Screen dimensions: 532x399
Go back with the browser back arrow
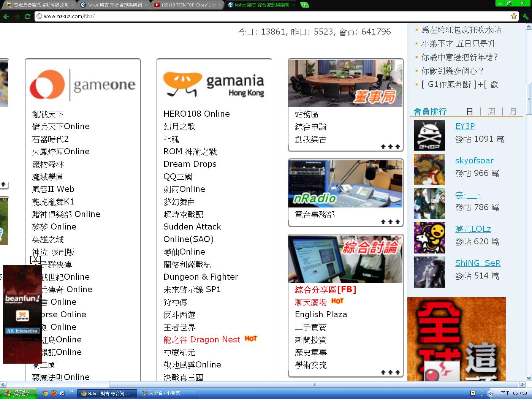coord(6,16)
